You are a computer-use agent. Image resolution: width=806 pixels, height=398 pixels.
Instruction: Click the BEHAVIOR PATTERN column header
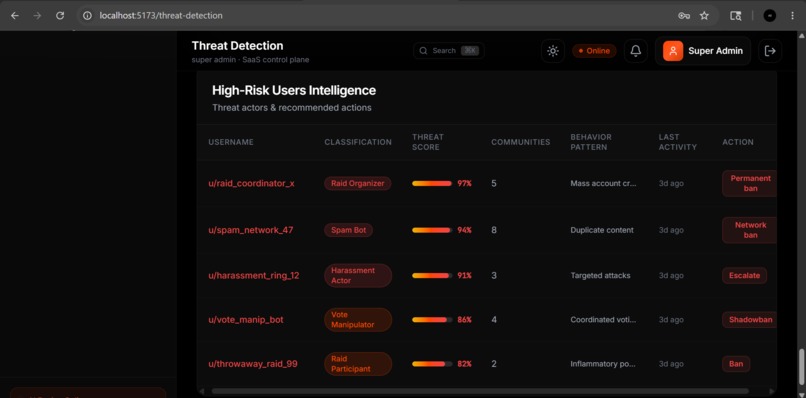pyautogui.click(x=591, y=142)
